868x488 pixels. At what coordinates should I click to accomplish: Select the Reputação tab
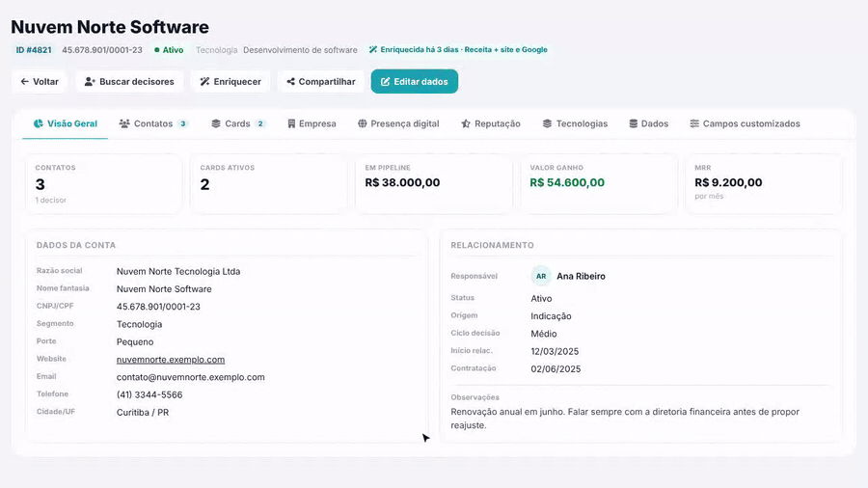point(491,123)
